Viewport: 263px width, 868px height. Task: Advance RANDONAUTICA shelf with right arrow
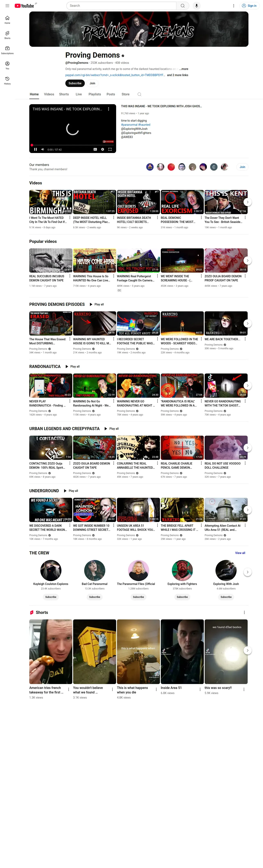click(x=247, y=385)
